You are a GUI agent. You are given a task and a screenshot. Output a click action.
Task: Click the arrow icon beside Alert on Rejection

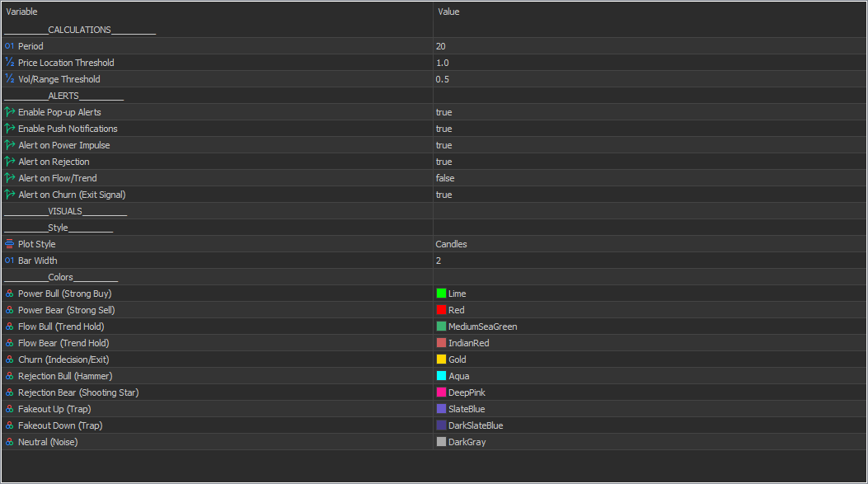[10, 162]
